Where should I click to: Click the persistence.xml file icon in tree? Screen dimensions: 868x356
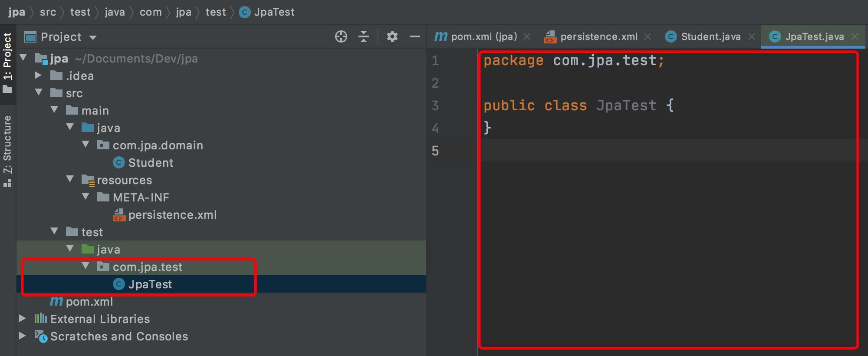pyautogui.click(x=119, y=214)
